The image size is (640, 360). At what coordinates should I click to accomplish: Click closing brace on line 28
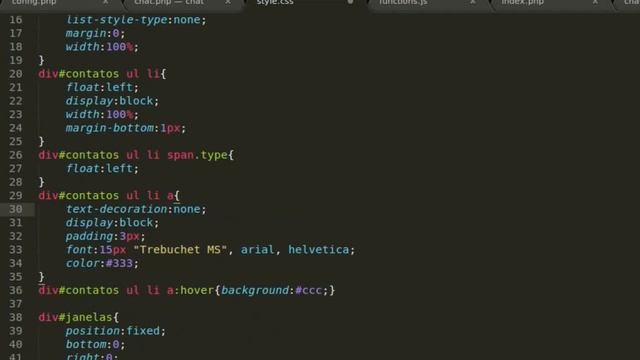(41, 182)
